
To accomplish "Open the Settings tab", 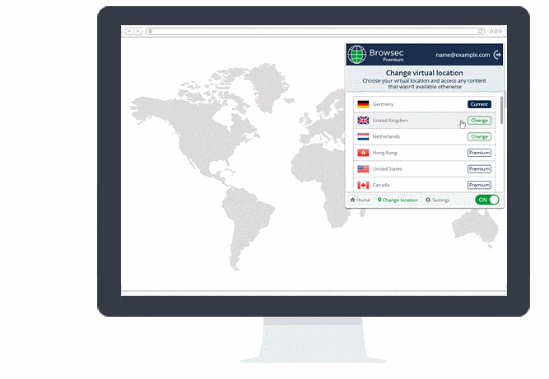I will 438,200.
